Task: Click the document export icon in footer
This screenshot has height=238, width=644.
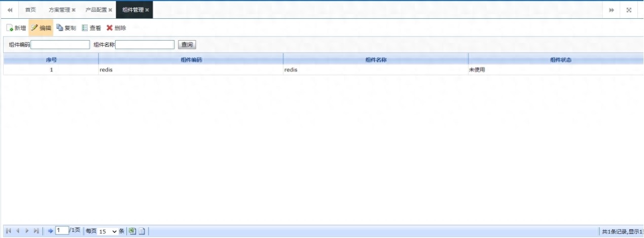Action: [142, 231]
